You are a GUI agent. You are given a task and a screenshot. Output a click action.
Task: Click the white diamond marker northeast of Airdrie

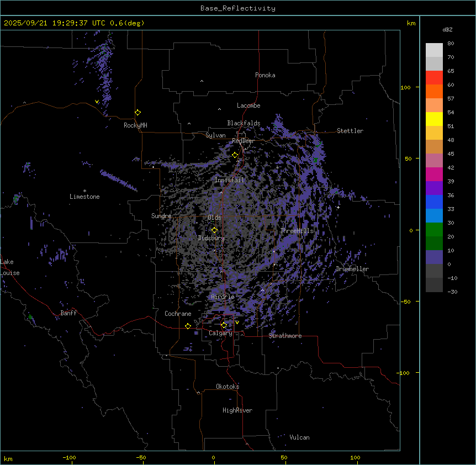262,290
